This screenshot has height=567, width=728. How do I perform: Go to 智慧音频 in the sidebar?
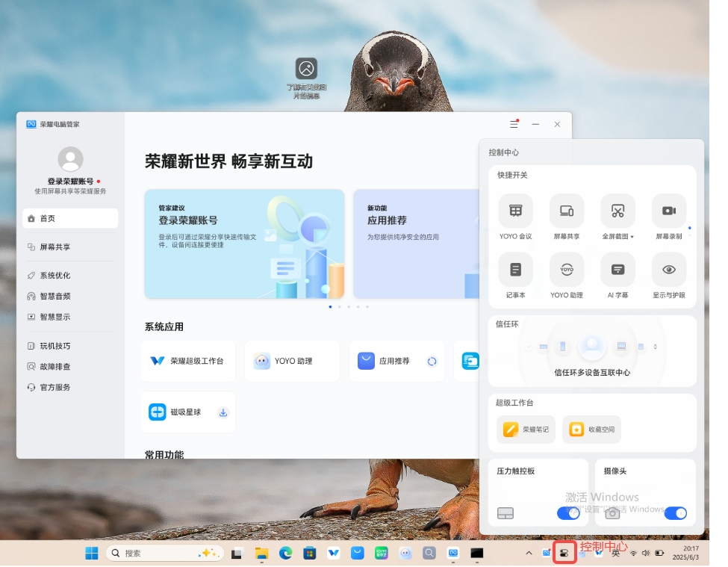tap(55, 297)
